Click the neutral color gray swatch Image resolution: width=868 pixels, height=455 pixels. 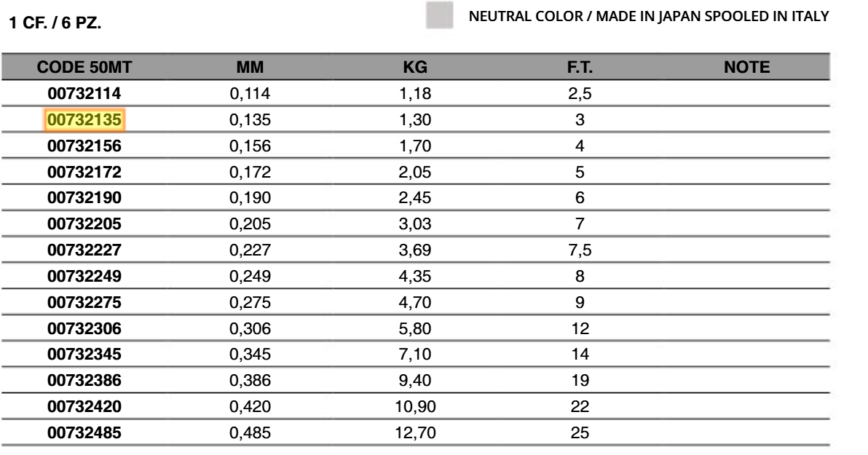440,15
